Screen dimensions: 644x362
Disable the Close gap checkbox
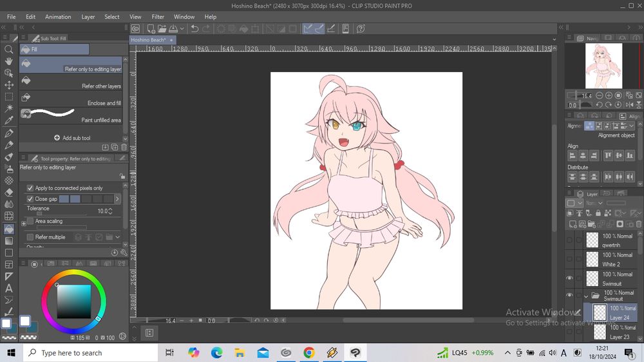point(30,199)
